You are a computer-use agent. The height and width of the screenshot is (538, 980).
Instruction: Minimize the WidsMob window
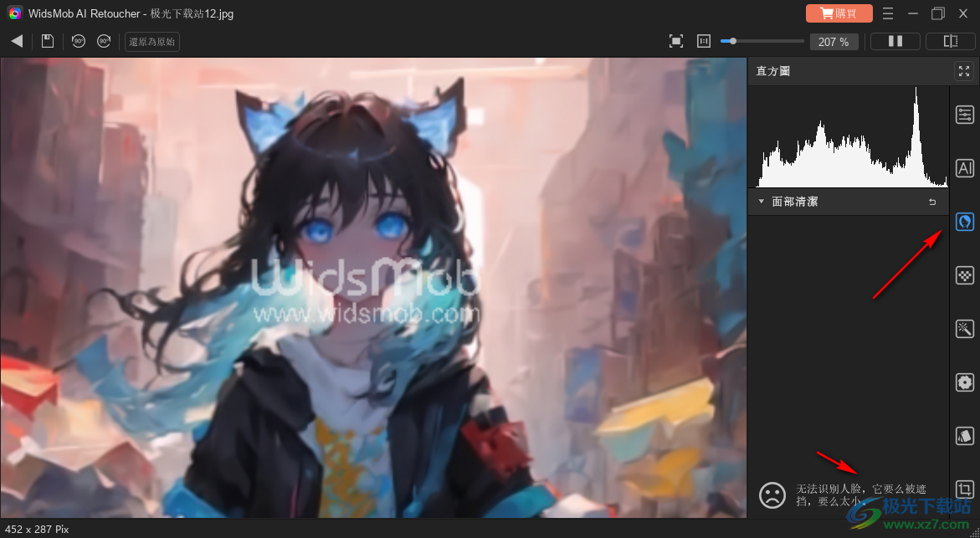pyautogui.click(x=913, y=13)
